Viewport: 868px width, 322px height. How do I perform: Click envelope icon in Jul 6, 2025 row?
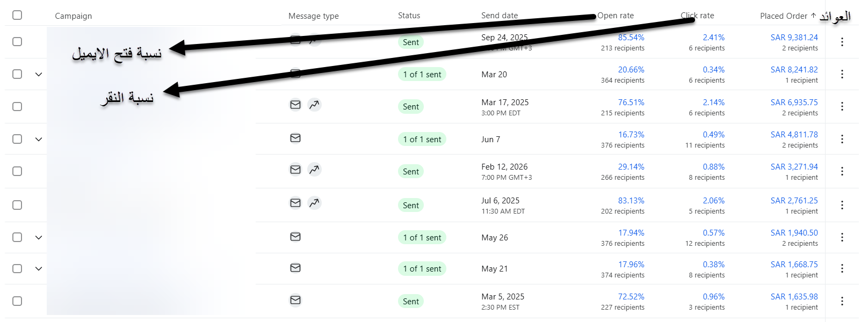[x=295, y=203]
